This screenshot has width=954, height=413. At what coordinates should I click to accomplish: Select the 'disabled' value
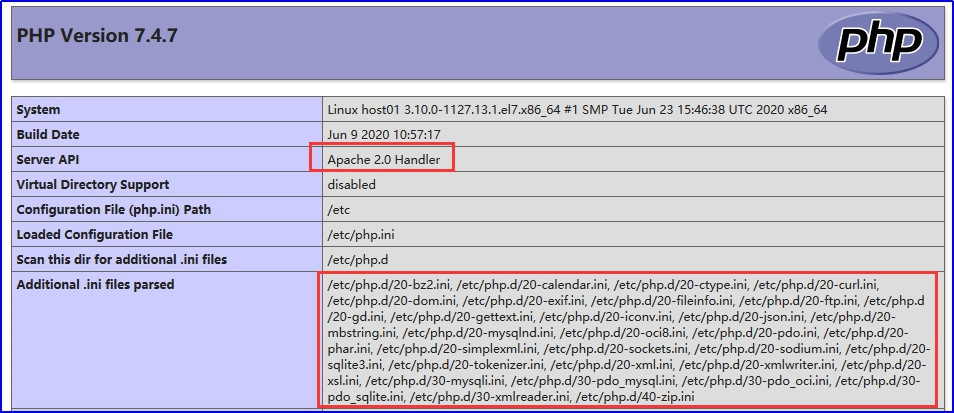point(352,184)
